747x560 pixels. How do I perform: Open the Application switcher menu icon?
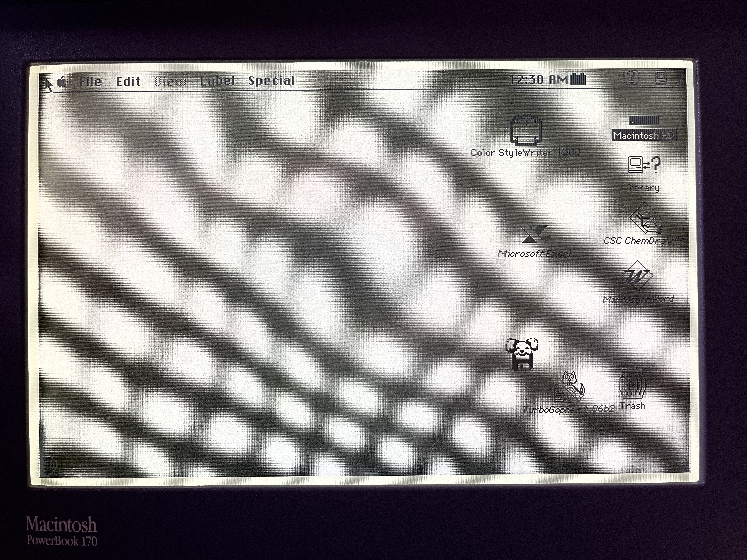(660, 78)
